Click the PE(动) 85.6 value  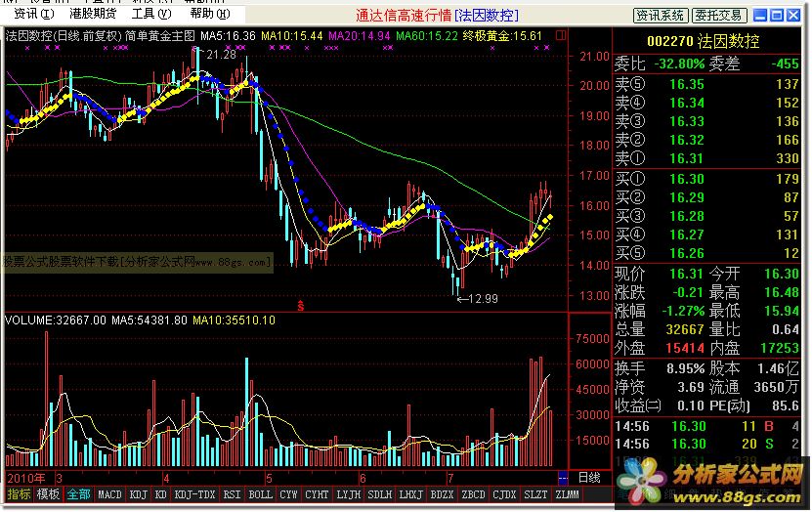point(785,405)
